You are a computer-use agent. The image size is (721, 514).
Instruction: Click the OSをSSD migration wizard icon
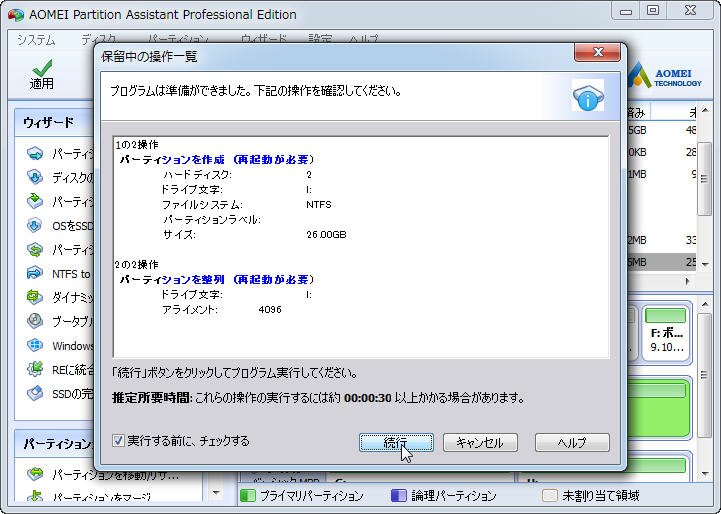click(x=35, y=225)
